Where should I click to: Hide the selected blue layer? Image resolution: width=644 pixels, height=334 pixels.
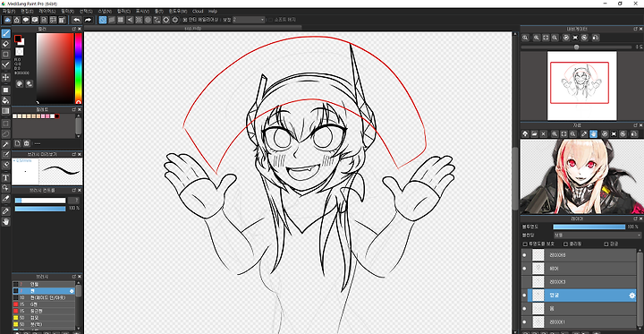point(524,295)
